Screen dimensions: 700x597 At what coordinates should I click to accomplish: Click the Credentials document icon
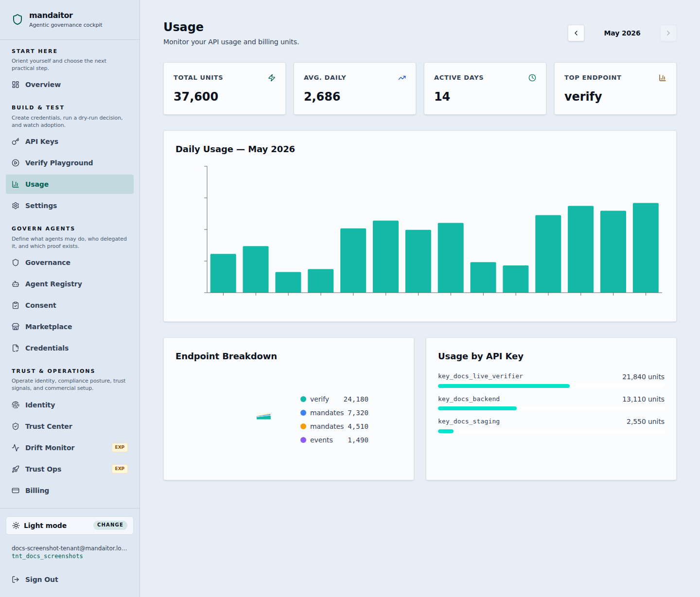[x=16, y=348]
